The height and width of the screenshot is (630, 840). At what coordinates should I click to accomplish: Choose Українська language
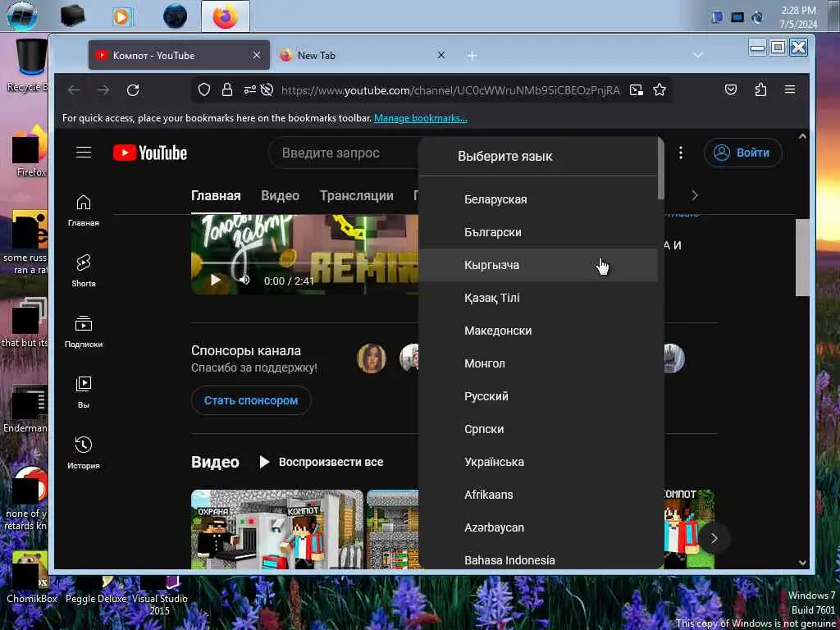click(x=538, y=462)
